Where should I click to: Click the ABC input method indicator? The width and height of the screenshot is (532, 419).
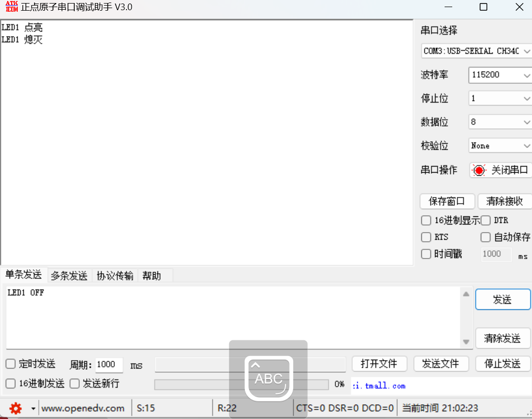(x=268, y=378)
